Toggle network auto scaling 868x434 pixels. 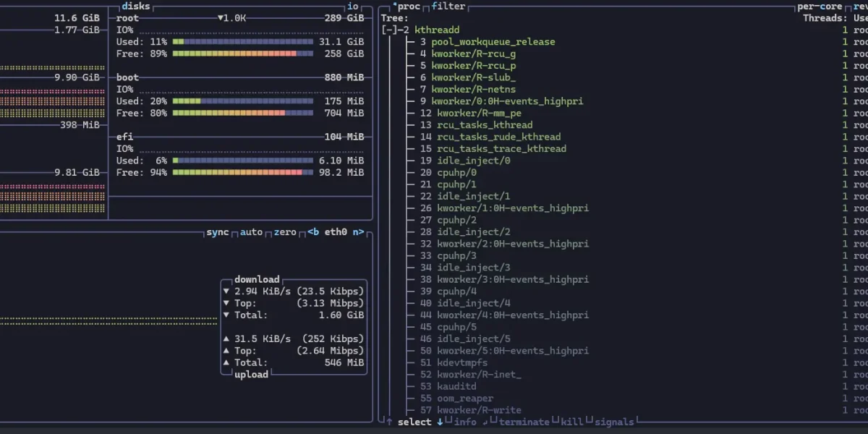251,232
